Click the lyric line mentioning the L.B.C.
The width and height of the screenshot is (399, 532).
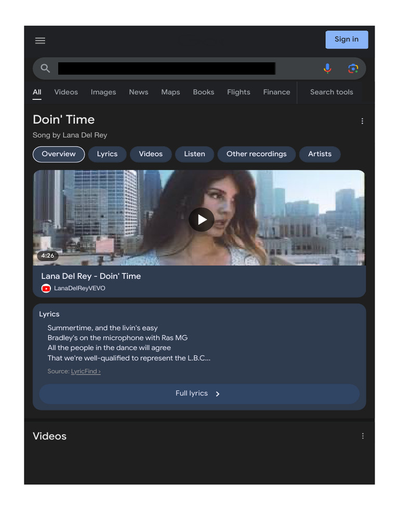coord(129,358)
